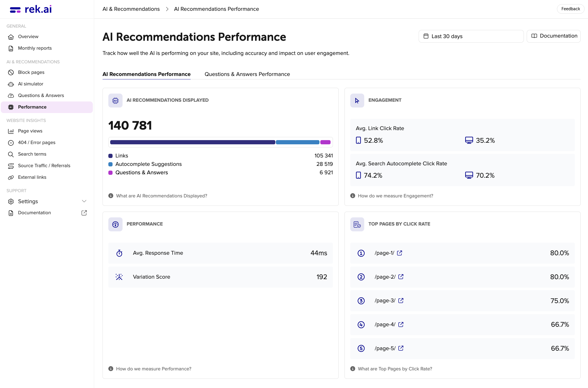This screenshot has height=388, width=588.
Task: Open /page-5/ external link icon
Action: point(401,348)
